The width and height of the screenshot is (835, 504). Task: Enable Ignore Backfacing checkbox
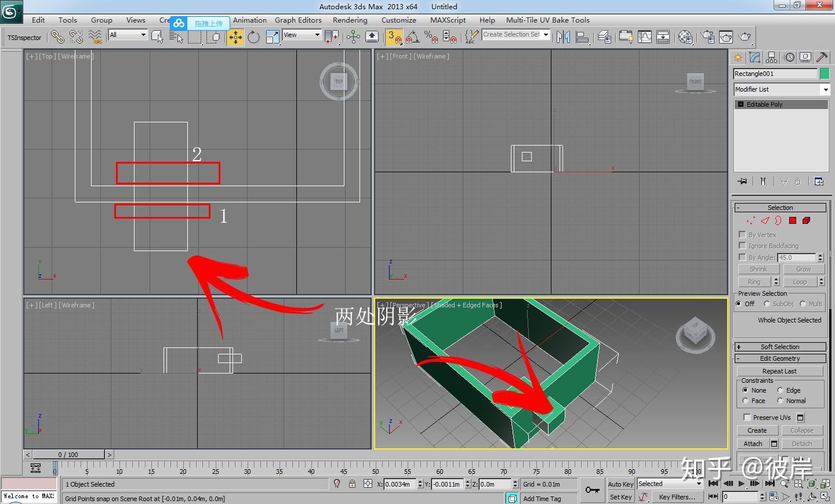(x=742, y=245)
